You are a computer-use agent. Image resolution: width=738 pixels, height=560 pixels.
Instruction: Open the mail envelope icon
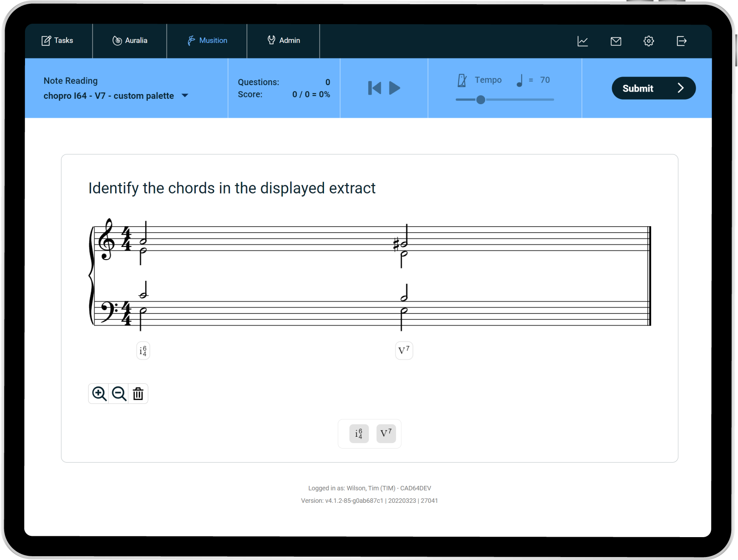point(616,41)
